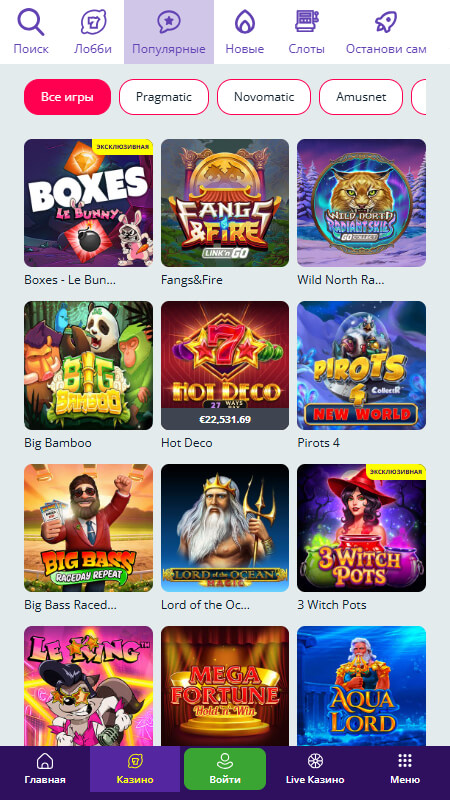The width and height of the screenshot is (450, 800).
Task: Click the Big Bamboo title link
Action: click(58, 443)
